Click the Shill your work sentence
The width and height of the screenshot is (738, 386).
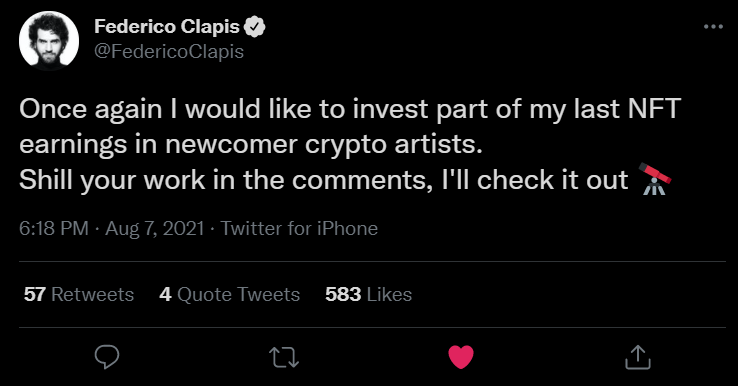click(324, 180)
